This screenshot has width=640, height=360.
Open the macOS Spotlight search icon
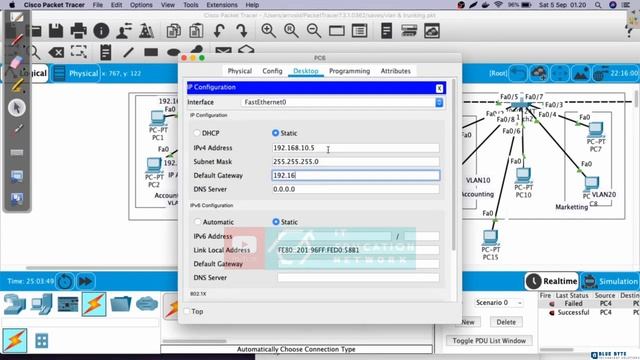point(598,5)
